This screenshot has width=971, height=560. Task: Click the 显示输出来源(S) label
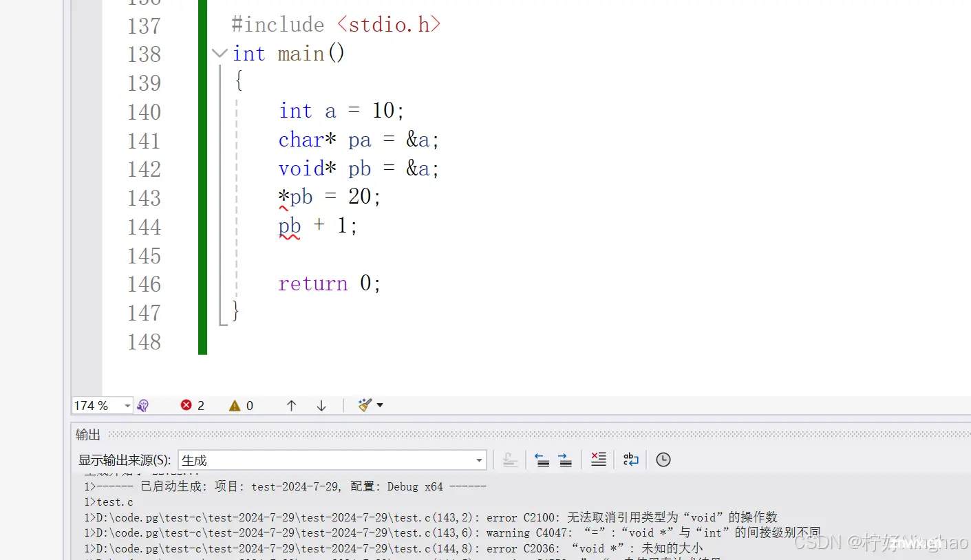pos(125,460)
